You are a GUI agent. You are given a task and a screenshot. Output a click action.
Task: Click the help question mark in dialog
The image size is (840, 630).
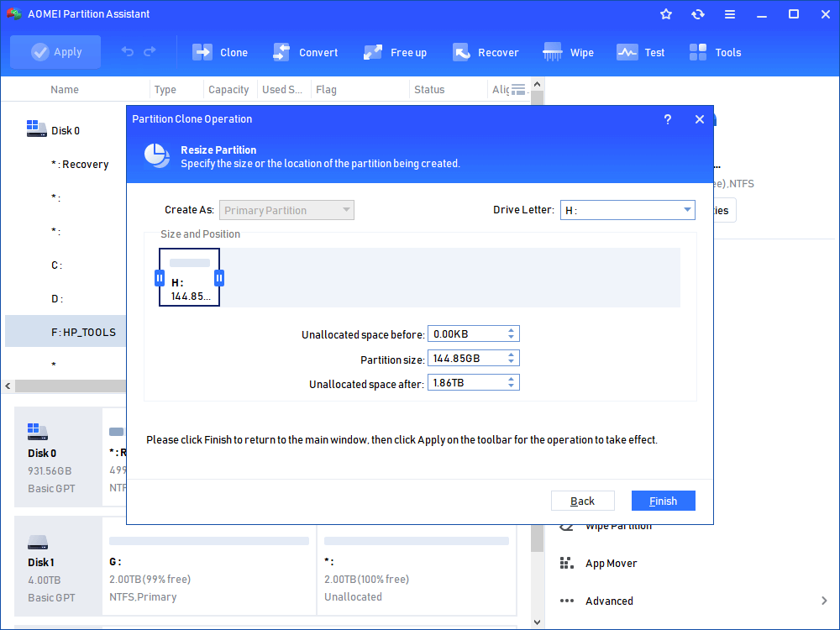[668, 119]
